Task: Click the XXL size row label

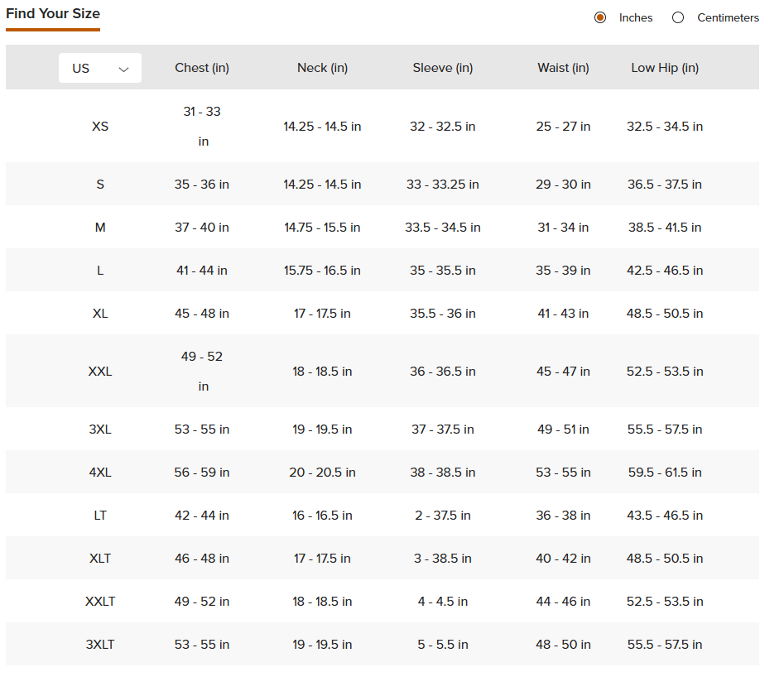Action: point(100,371)
